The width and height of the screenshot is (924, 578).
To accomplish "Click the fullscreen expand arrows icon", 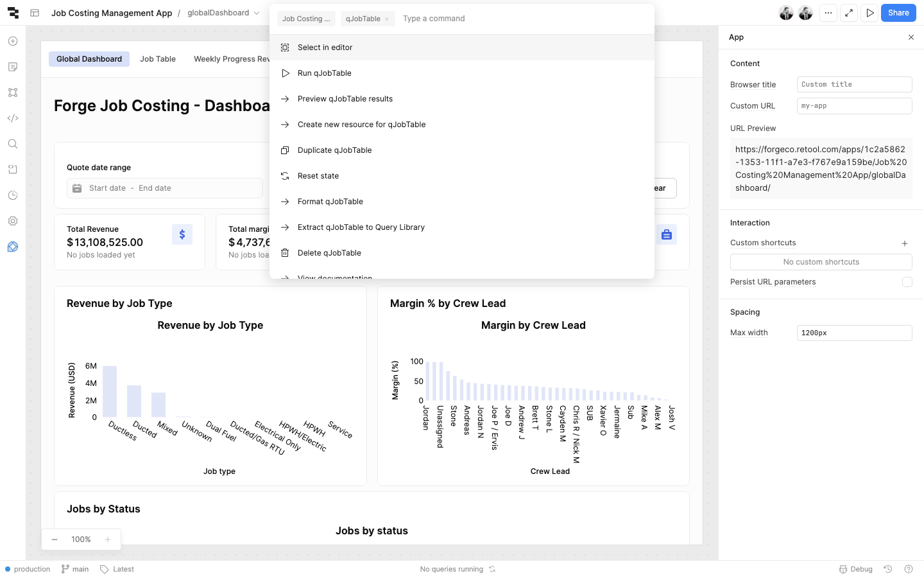I will tap(849, 13).
